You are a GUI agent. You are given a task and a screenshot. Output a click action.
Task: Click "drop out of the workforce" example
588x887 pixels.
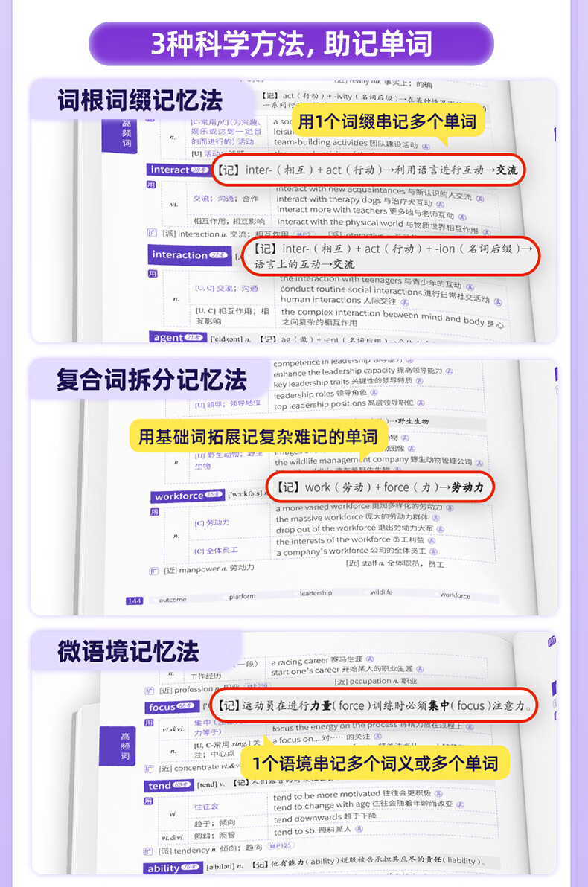coord(359,529)
